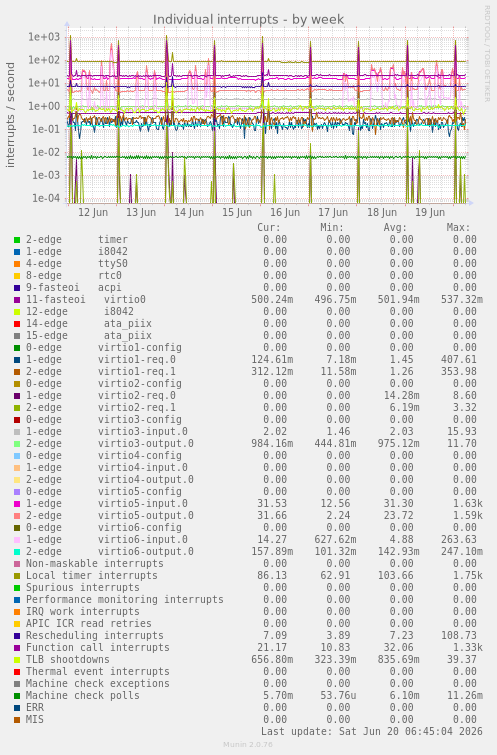Screen dimensions: 497x755
Task: Click the '8-edge rtc0' legend entry
Action: 74,275
